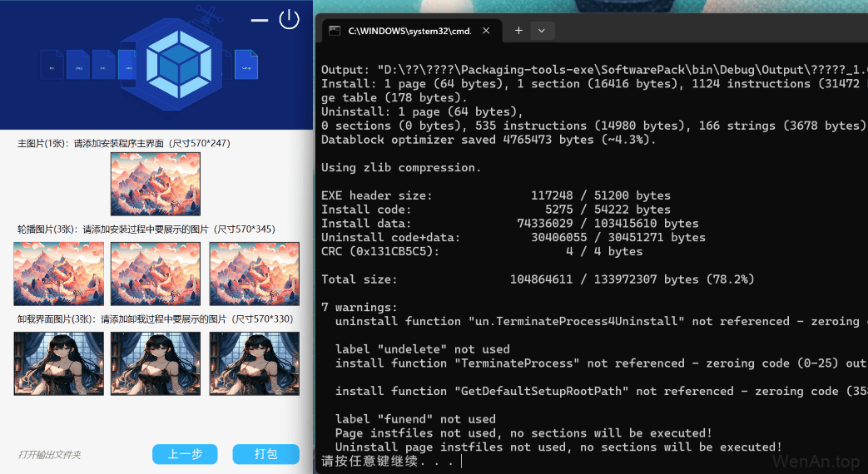The image size is (868, 474).
Task: Select the main installer image thumbnail
Action: click(156, 184)
